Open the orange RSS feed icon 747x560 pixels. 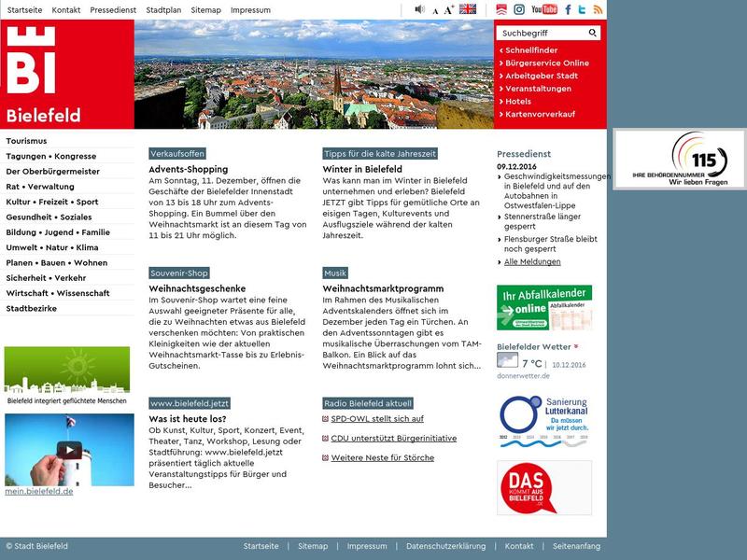click(598, 9)
